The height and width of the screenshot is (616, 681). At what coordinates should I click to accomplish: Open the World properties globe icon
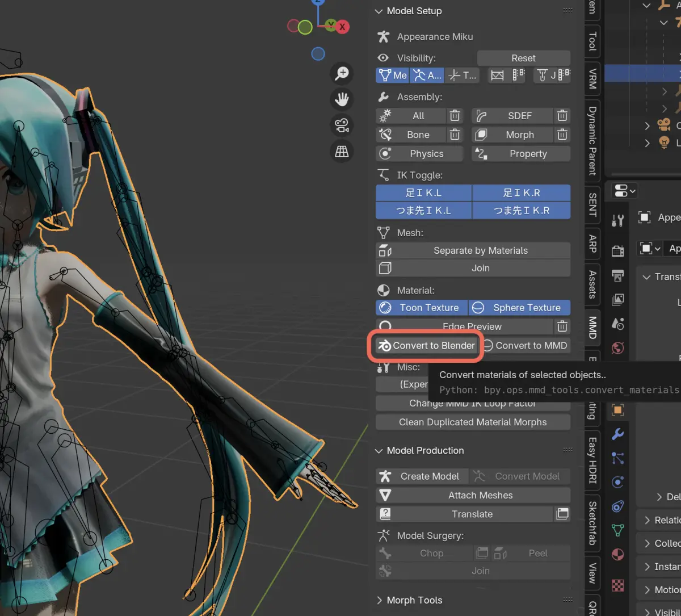618,347
